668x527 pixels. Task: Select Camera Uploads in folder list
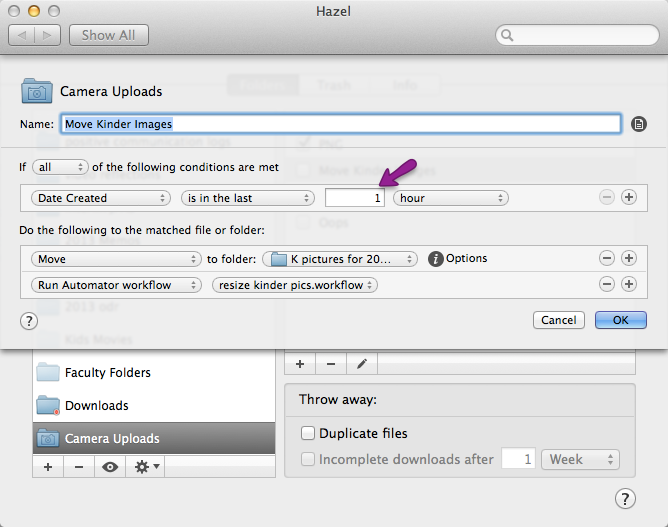coord(154,438)
